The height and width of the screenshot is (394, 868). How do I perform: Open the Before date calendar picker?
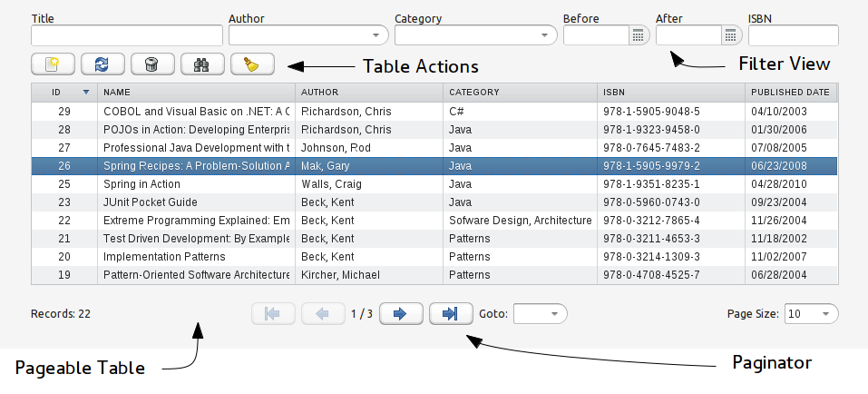[x=639, y=35]
